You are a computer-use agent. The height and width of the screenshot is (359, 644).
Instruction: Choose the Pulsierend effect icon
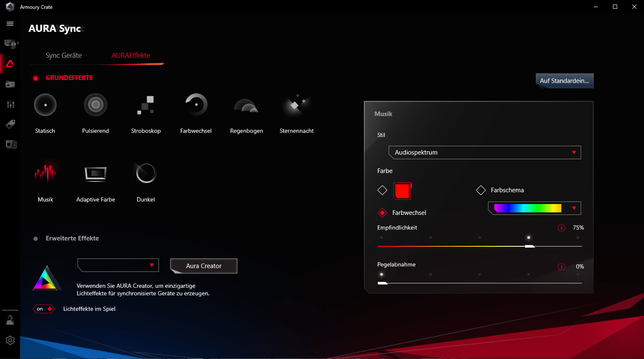(x=96, y=105)
